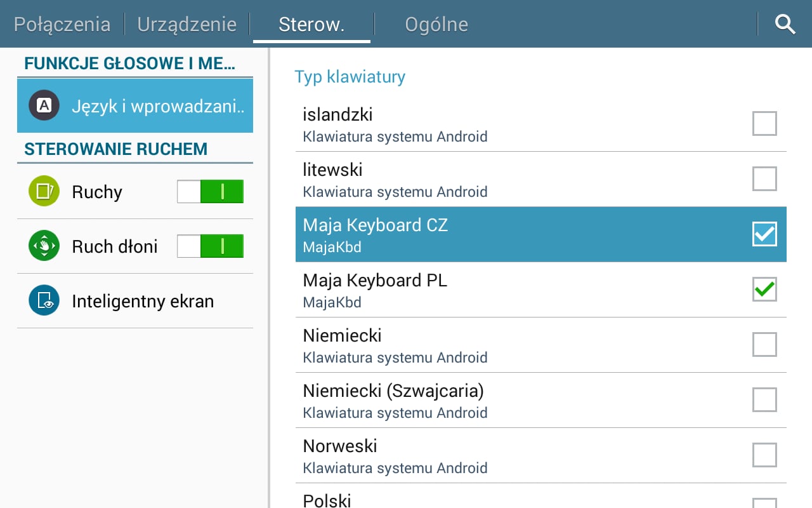This screenshot has width=812, height=508.
Task: Click the partially visible Polski row
Action: (541, 496)
